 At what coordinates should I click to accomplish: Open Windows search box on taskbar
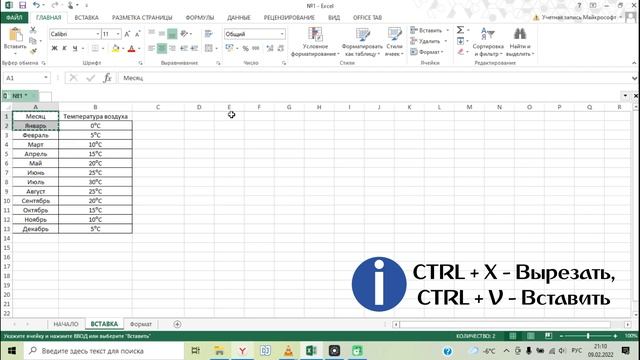(104, 351)
